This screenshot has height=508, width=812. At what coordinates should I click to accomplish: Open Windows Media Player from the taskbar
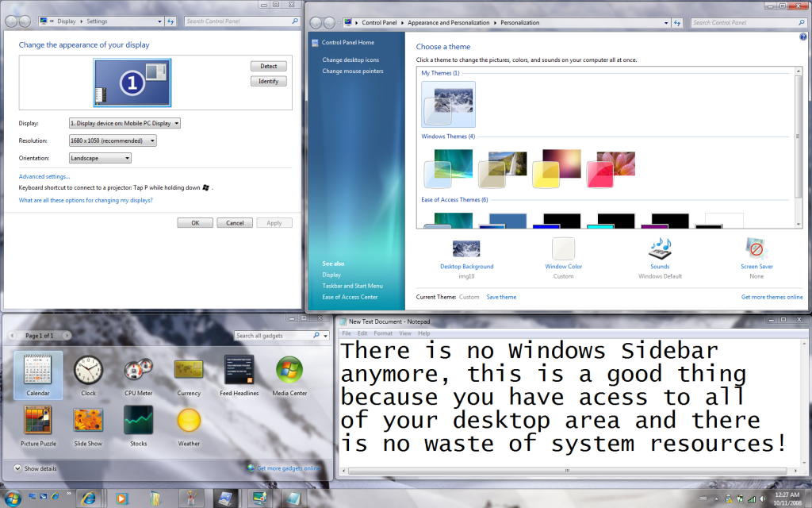[121, 498]
